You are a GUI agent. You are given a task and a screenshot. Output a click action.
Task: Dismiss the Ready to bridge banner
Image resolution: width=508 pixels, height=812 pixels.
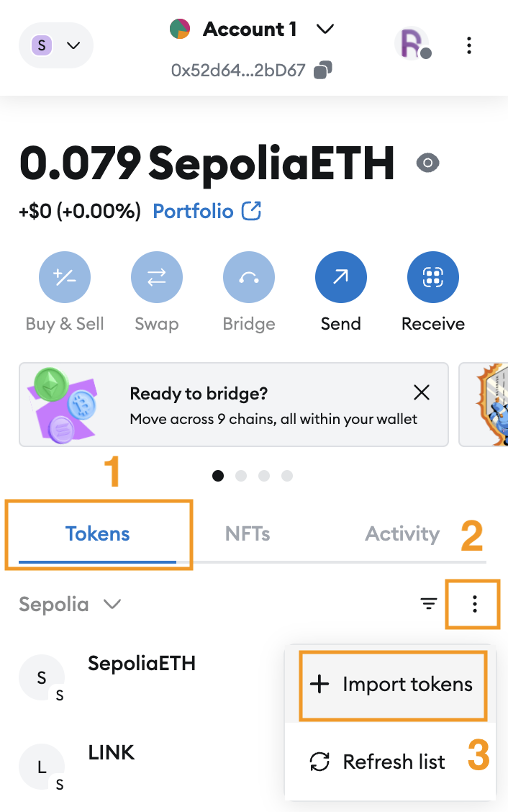(422, 392)
